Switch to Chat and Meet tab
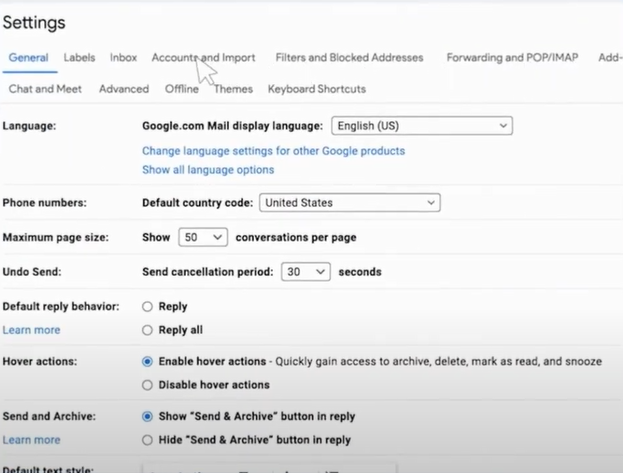This screenshot has width=623, height=473. [45, 89]
